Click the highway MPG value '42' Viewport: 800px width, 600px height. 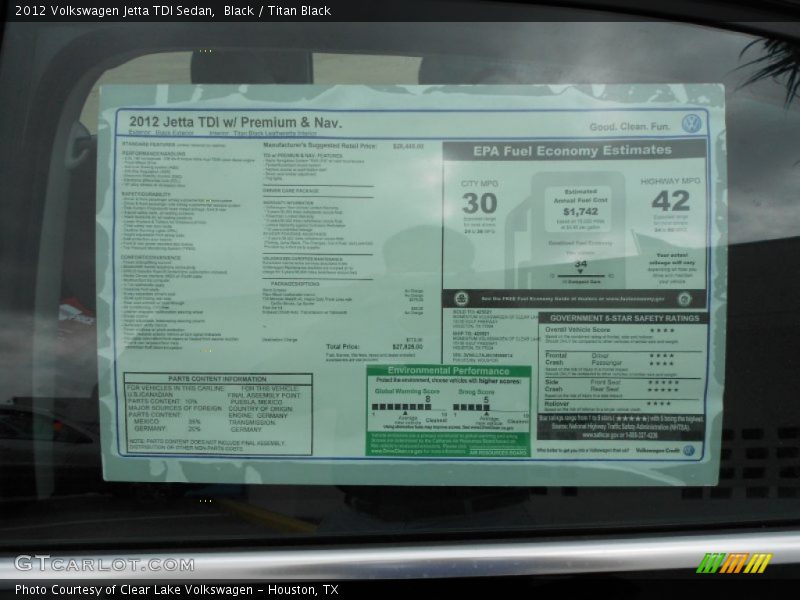tap(671, 201)
